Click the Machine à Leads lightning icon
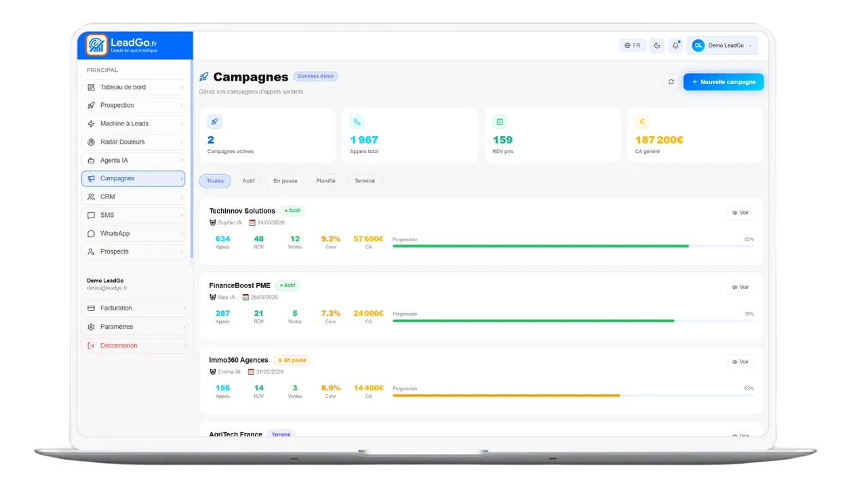Screen dimensions: 868x488 (x=92, y=124)
